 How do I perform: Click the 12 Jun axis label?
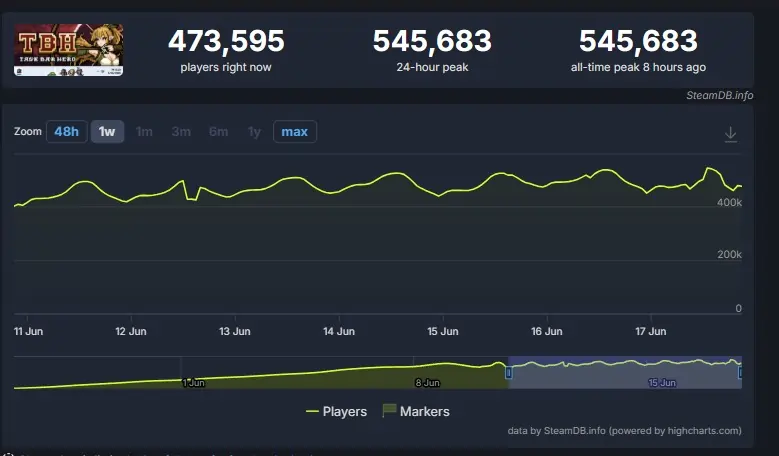point(131,331)
